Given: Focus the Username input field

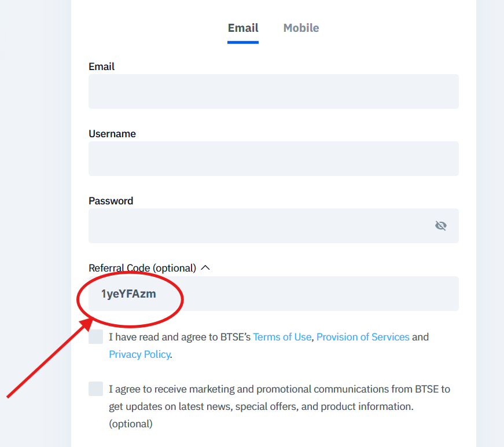Looking at the screenshot, I should click(273, 159).
